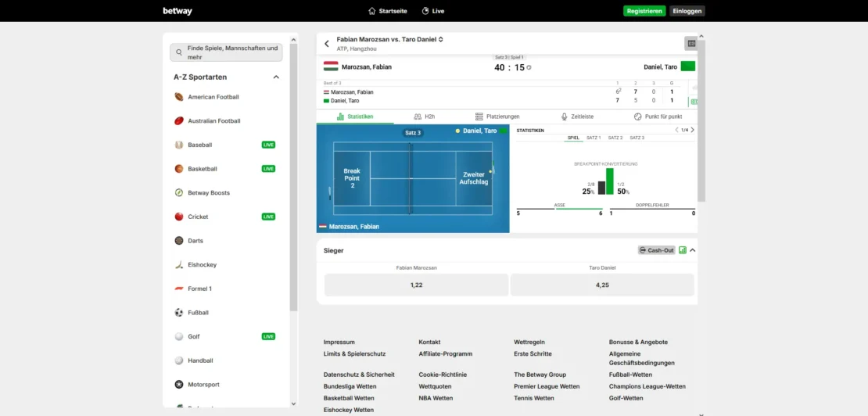
Task: Open The Betway Group link
Action: pos(540,375)
